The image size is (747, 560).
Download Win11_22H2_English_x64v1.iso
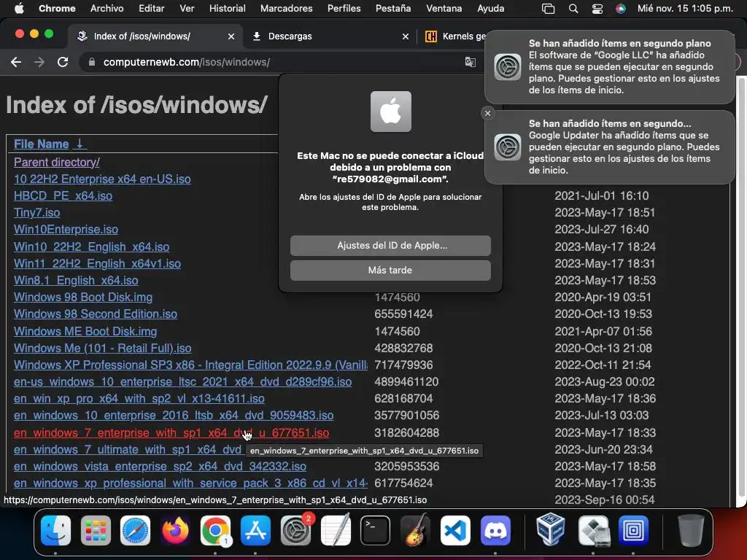pos(97,264)
